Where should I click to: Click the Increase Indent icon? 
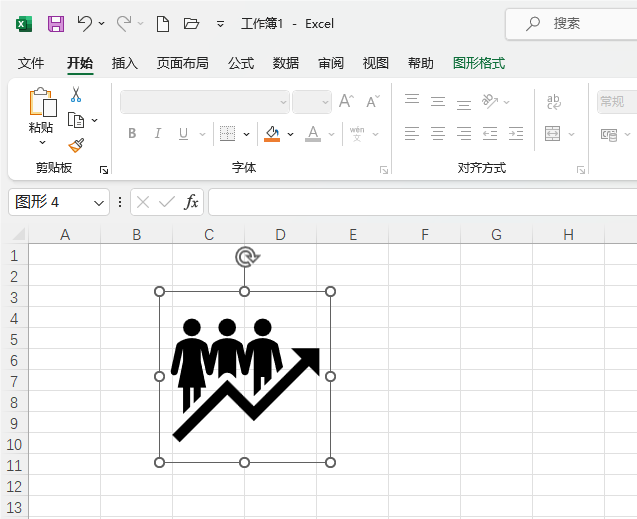click(516, 133)
